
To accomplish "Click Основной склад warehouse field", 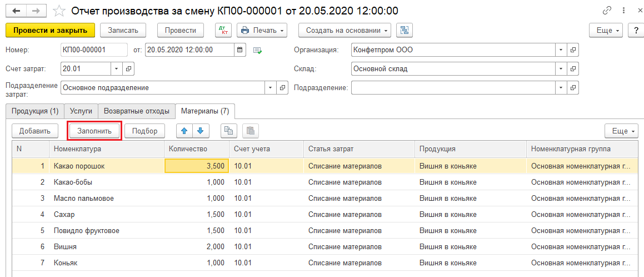I will [x=453, y=68].
